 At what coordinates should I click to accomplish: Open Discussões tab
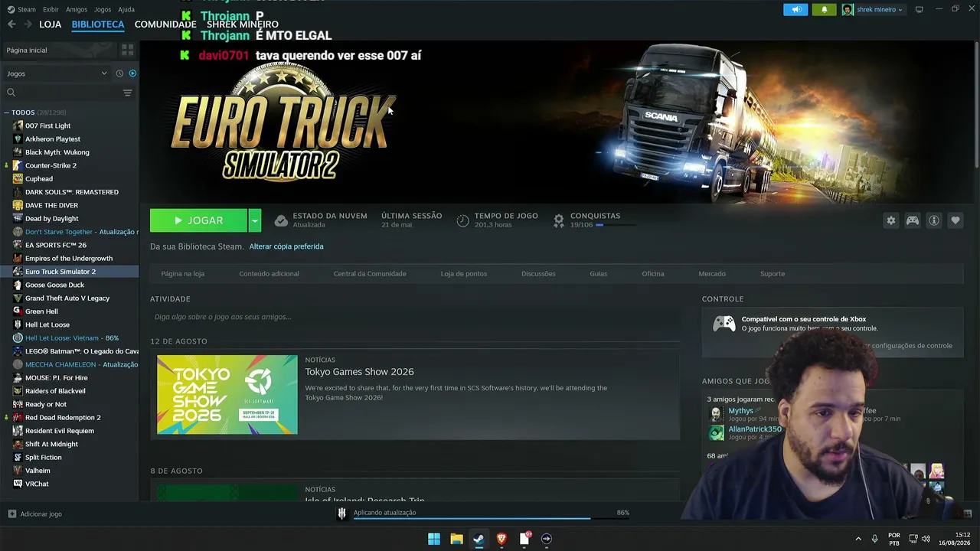click(x=538, y=273)
